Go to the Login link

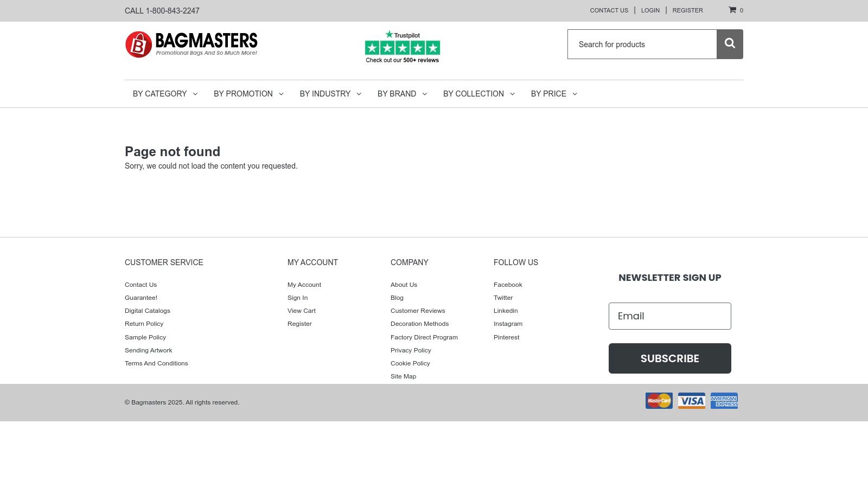650,10
